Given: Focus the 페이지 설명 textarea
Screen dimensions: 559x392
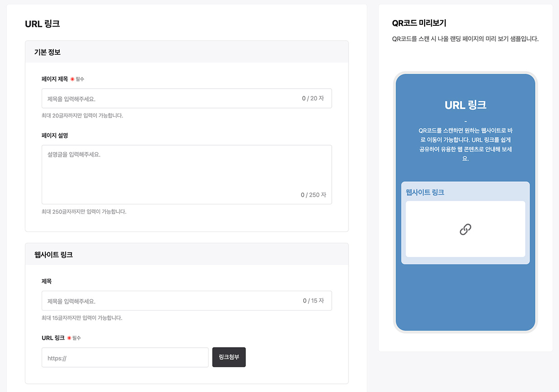Looking at the screenshot, I should click(186, 175).
